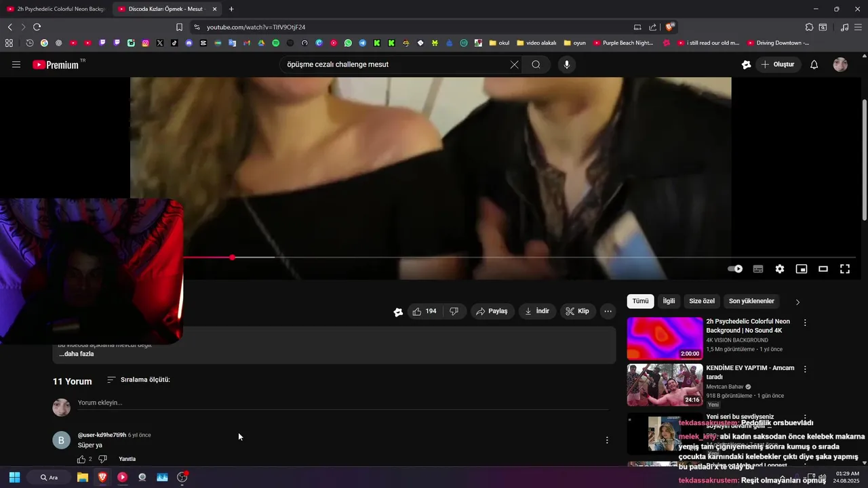Viewport: 868px width, 488px height.
Task: Bookmark this page in address bar
Action: click(179, 27)
